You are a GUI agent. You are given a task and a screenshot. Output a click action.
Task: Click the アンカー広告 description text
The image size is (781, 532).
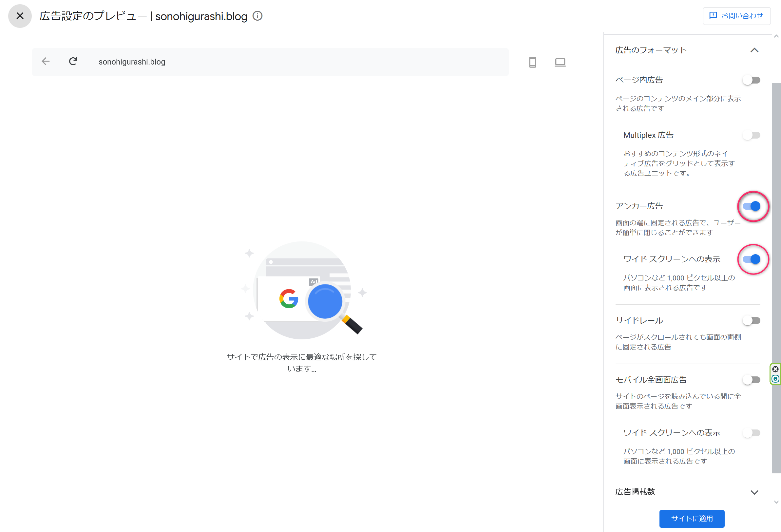[x=678, y=228]
